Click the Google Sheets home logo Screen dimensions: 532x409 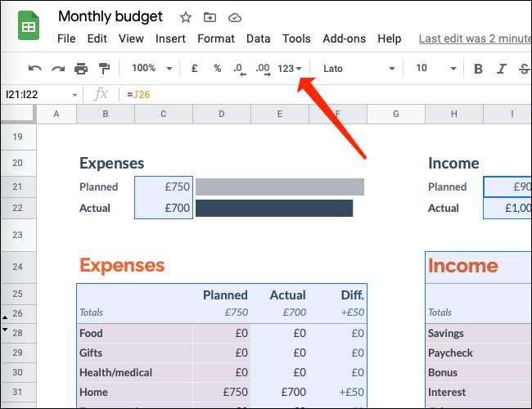coord(29,26)
